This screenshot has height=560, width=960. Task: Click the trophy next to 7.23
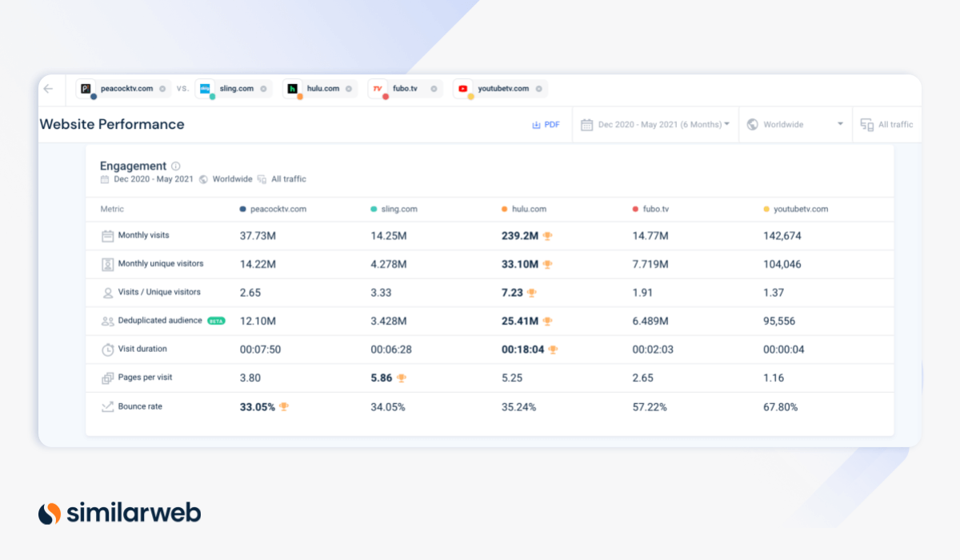coord(531,293)
